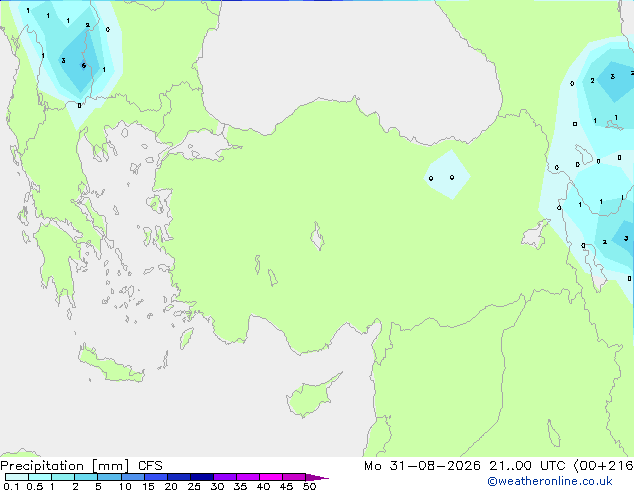Click the 10–15 mm legend swatch
Viewport: 634px width, 490px height.
tap(133, 477)
